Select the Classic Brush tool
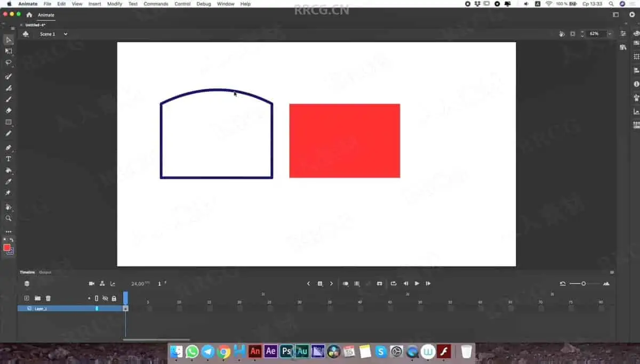The height and width of the screenshot is (364, 640). click(x=9, y=88)
